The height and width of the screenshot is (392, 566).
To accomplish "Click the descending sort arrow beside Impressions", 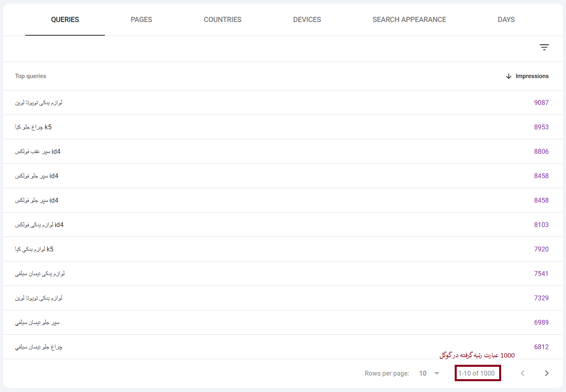I will (508, 76).
